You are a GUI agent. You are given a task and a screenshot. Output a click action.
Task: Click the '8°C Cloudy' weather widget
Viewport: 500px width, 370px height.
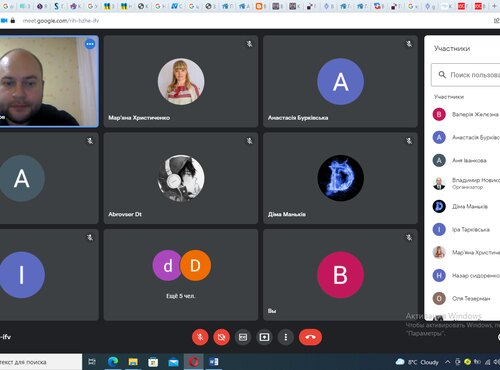coord(417,362)
